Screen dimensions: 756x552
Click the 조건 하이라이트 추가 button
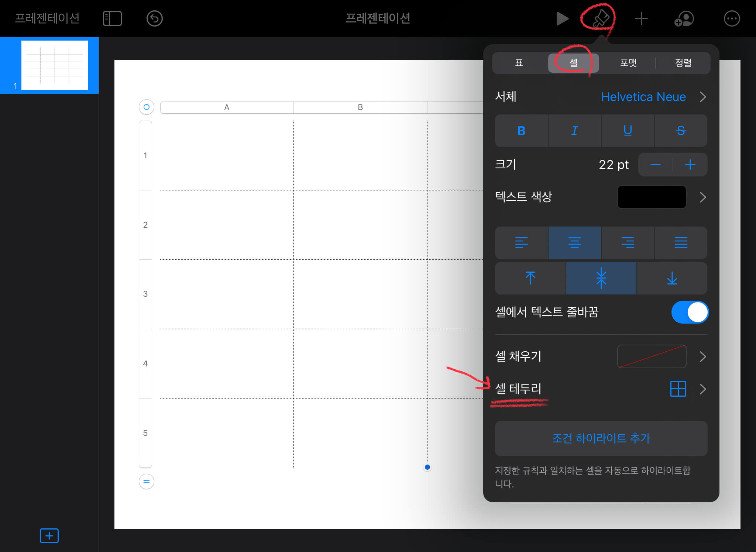[601, 438]
